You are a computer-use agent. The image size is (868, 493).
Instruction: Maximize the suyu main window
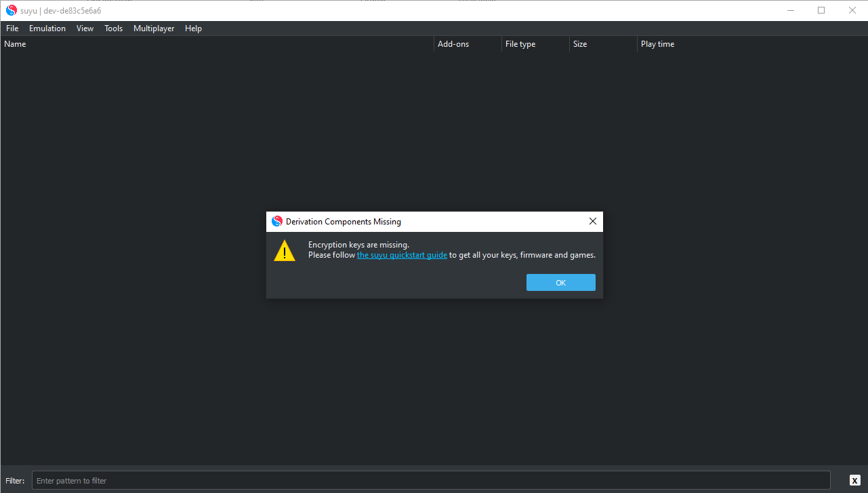point(821,10)
